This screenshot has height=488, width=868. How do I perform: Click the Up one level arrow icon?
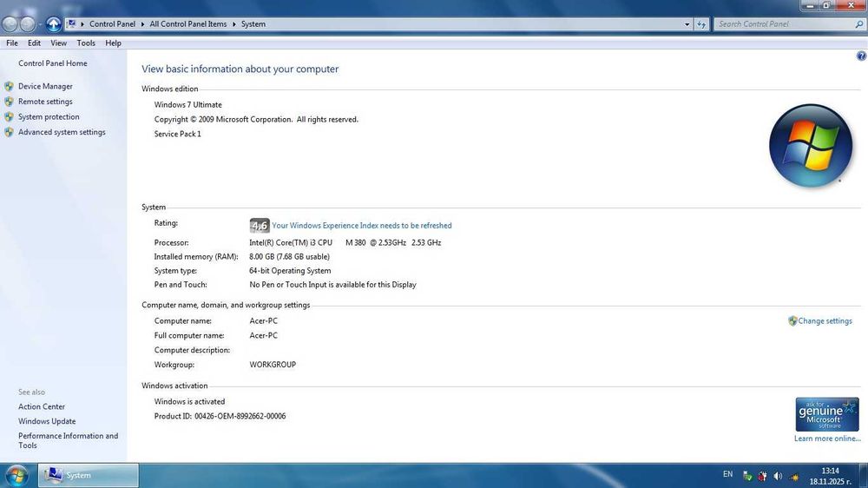click(x=53, y=23)
